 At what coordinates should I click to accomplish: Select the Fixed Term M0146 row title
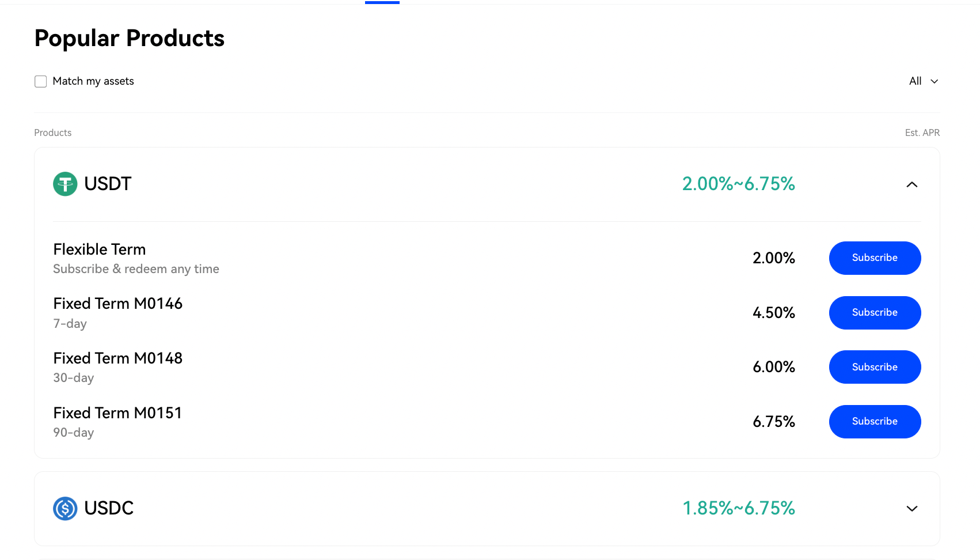pos(118,304)
